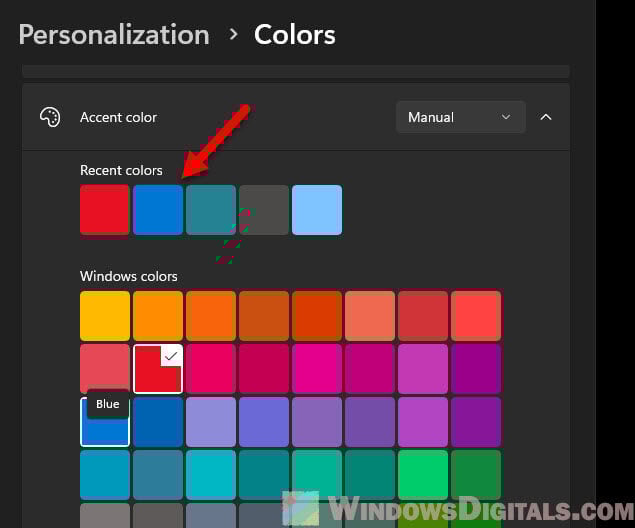Select the brownish gray swatch, second in bottom row
This screenshot has width=635, height=528.
(158, 515)
